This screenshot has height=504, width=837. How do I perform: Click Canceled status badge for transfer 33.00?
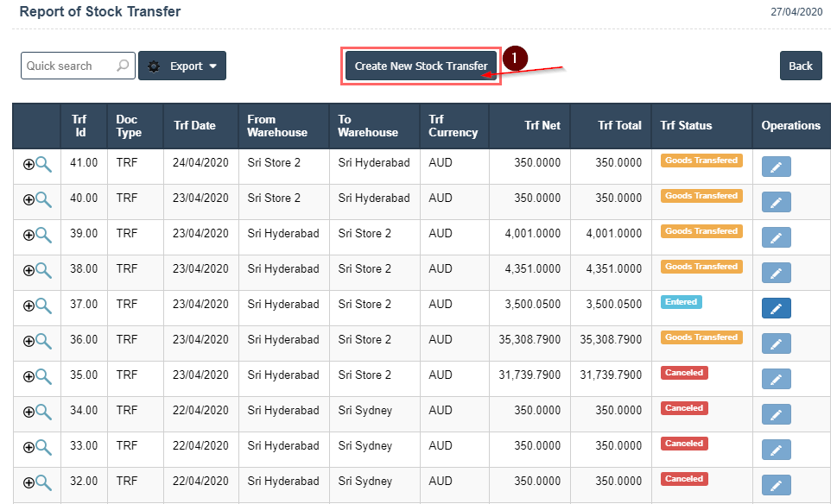(684, 444)
